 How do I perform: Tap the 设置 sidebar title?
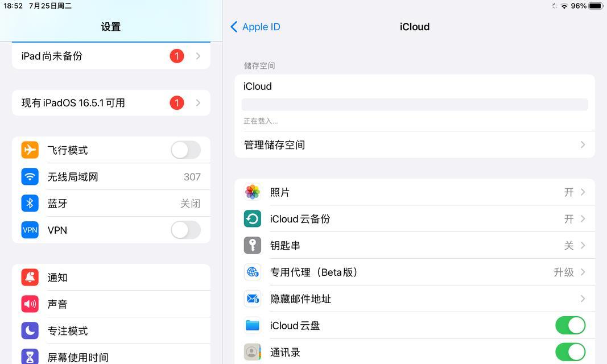pyautogui.click(x=111, y=27)
